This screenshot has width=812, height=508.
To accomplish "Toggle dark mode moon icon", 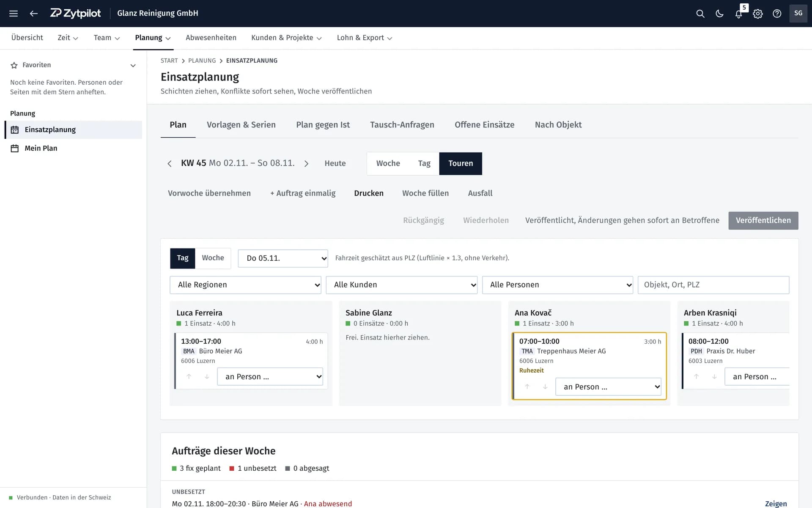I will pyautogui.click(x=719, y=14).
